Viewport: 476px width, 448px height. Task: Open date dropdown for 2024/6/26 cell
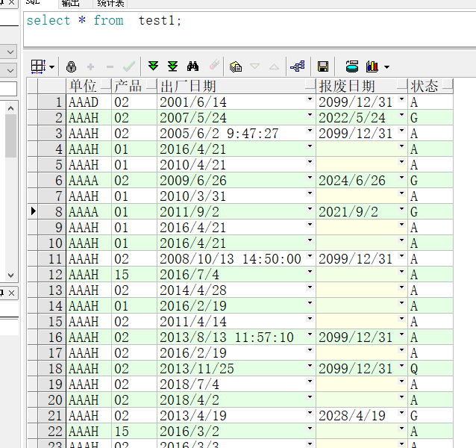(x=401, y=178)
